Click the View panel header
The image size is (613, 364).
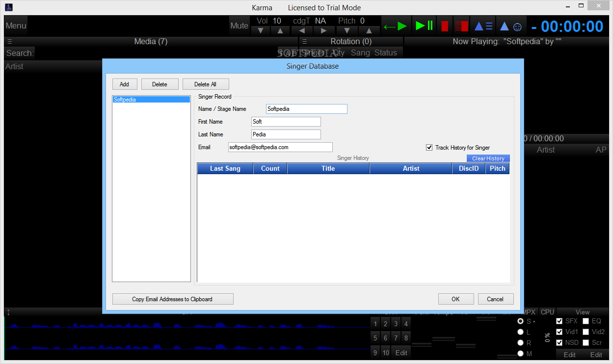(583, 312)
